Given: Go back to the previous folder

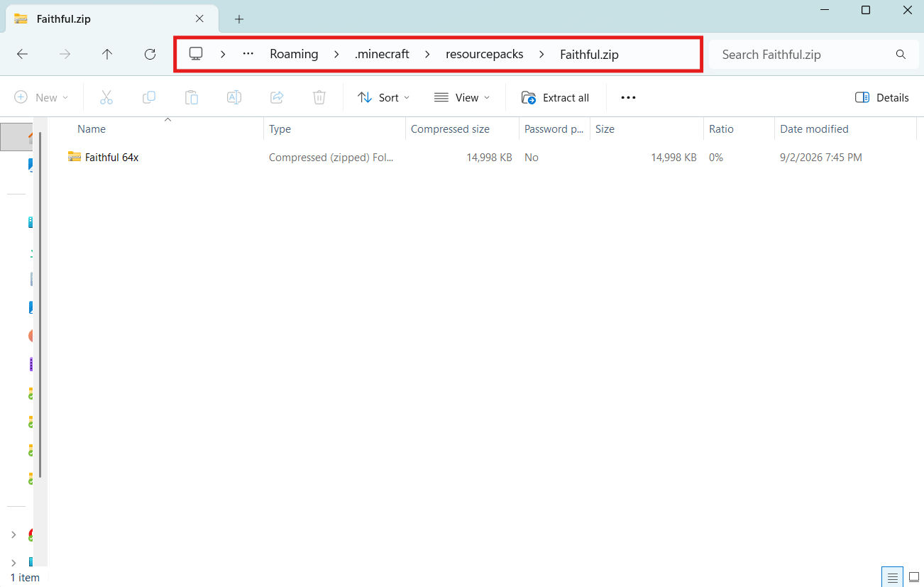Looking at the screenshot, I should pos(22,54).
